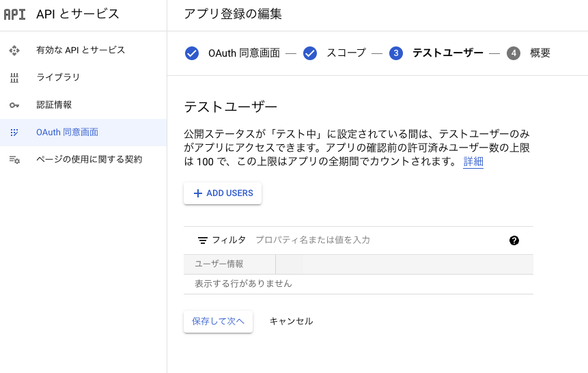
Task: Click the key icon for 認証情報
Action: coord(14,105)
